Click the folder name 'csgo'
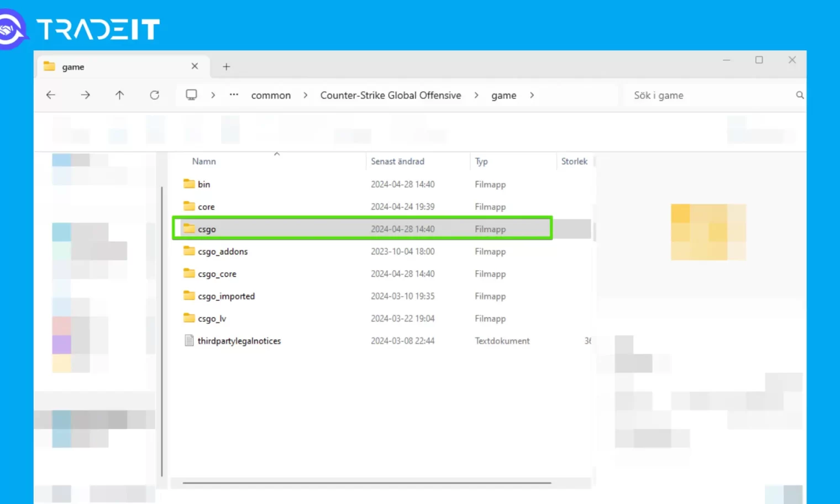The height and width of the screenshot is (504, 840). click(x=207, y=229)
